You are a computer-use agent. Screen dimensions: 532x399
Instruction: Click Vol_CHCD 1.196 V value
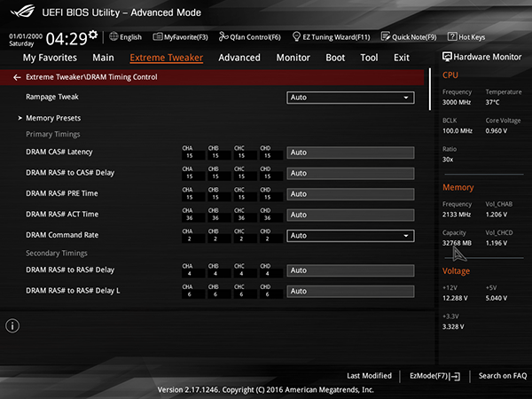(x=497, y=243)
